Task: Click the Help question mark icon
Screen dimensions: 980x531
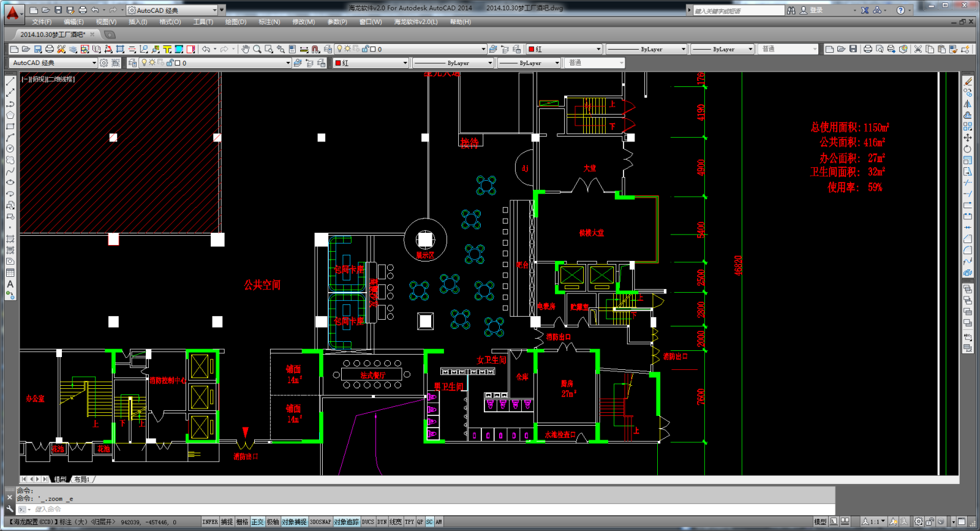Action: [x=900, y=10]
